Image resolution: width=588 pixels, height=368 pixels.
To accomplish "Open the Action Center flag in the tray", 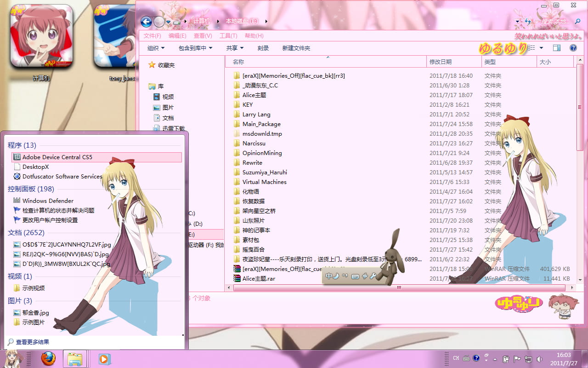I will pos(518,358).
